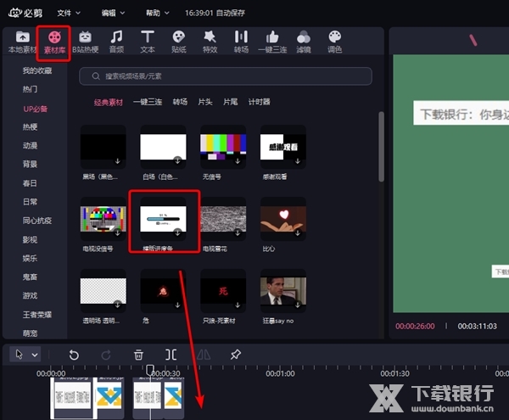This screenshot has width=509, height=420.
Task: Select the 只狼-死素材 thumbnail
Action: point(223,291)
